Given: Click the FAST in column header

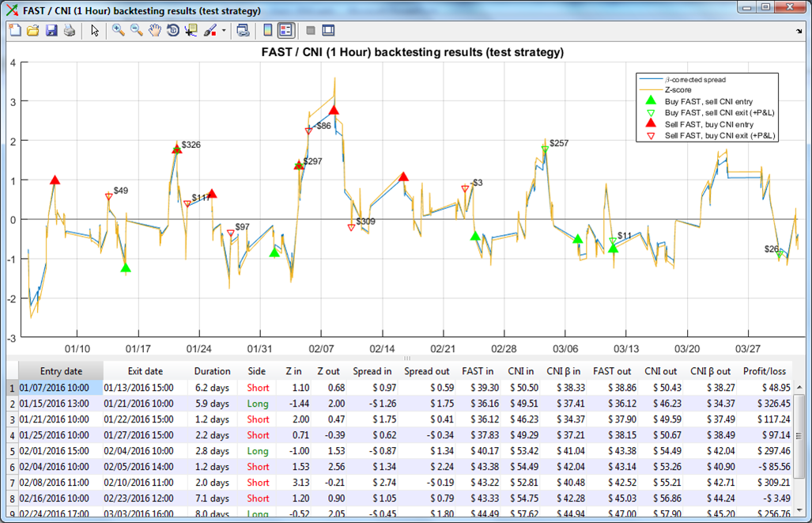Looking at the screenshot, I should (478, 371).
